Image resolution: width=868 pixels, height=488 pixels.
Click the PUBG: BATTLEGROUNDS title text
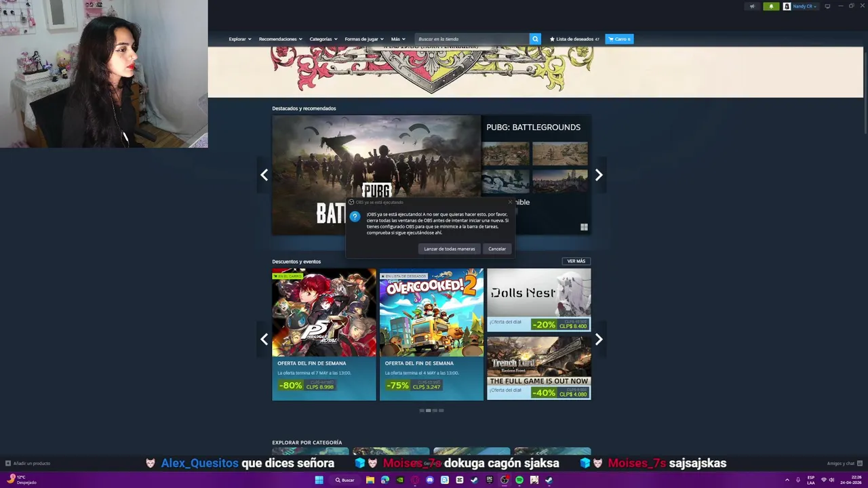click(533, 127)
